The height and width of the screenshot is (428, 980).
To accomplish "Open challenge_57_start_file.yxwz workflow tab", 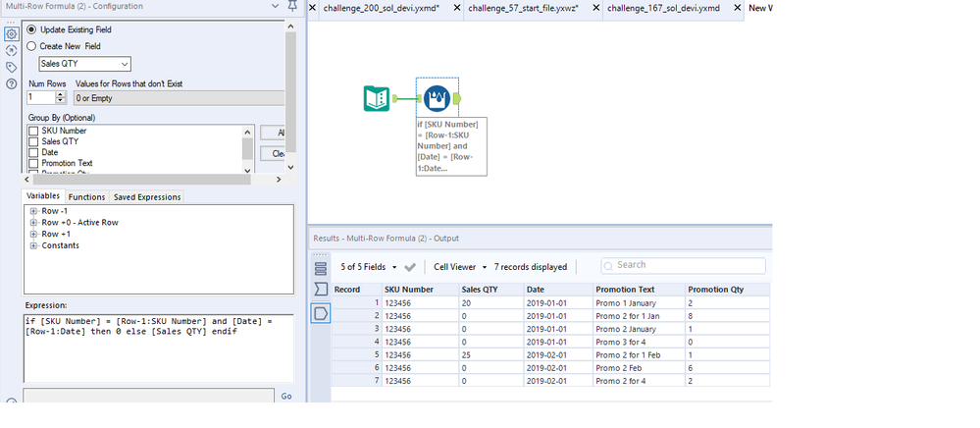I will [x=523, y=8].
